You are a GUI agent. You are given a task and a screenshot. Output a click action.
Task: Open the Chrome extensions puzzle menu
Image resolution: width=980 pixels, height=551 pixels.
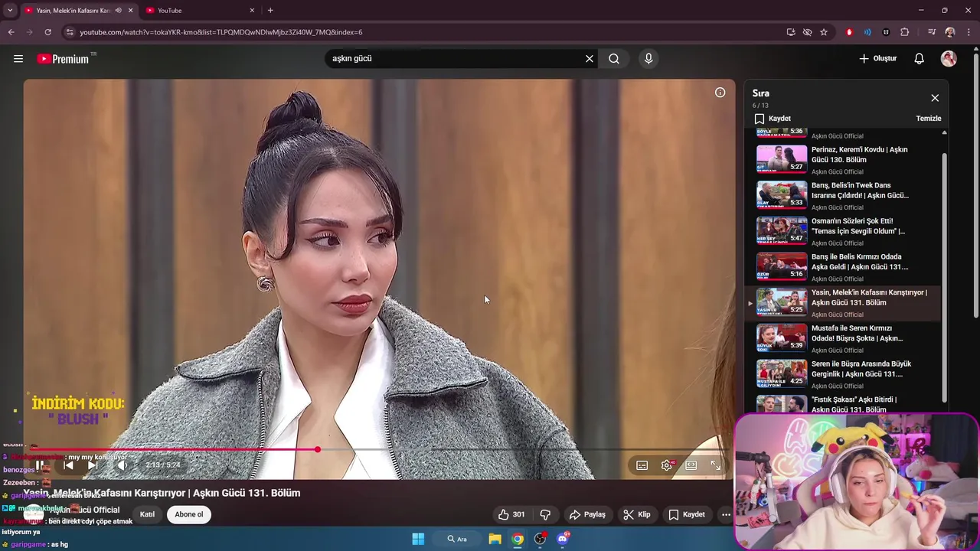tap(905, 32)
